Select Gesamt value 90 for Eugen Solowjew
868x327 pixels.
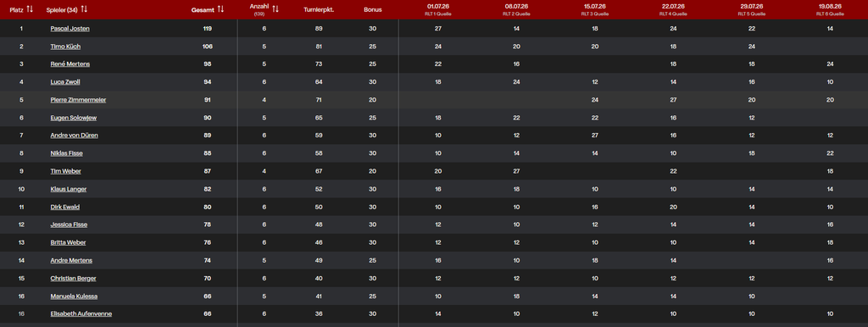click(x=208, y=118)
